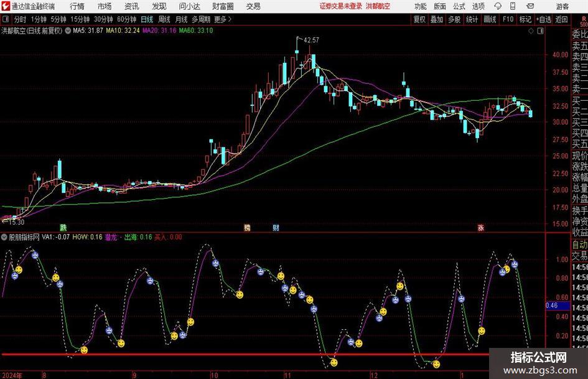Click the 15.30 low price label

(x=16, y=222)
